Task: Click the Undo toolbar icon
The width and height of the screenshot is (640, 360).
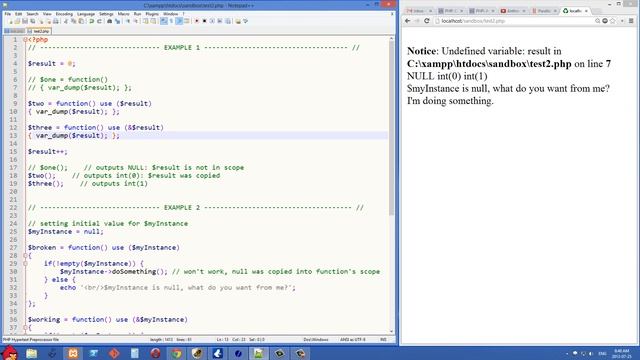Action: pyautogui.click(x=92, y=21)
